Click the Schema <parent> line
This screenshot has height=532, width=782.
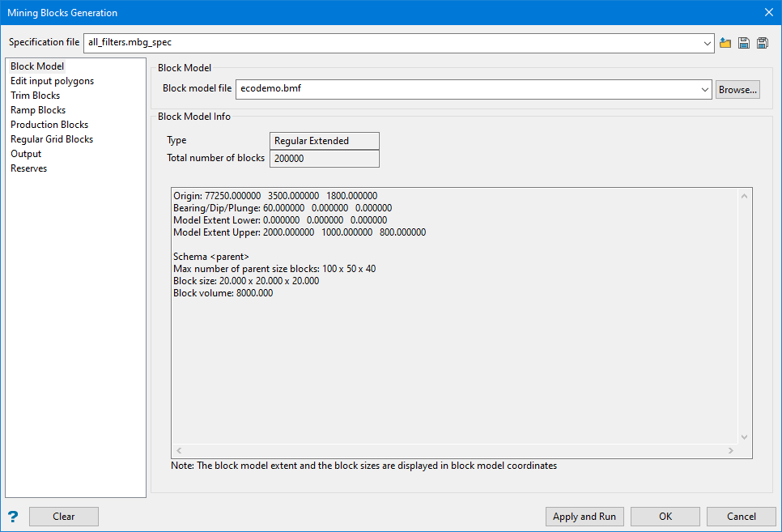(x=211, y=257)
